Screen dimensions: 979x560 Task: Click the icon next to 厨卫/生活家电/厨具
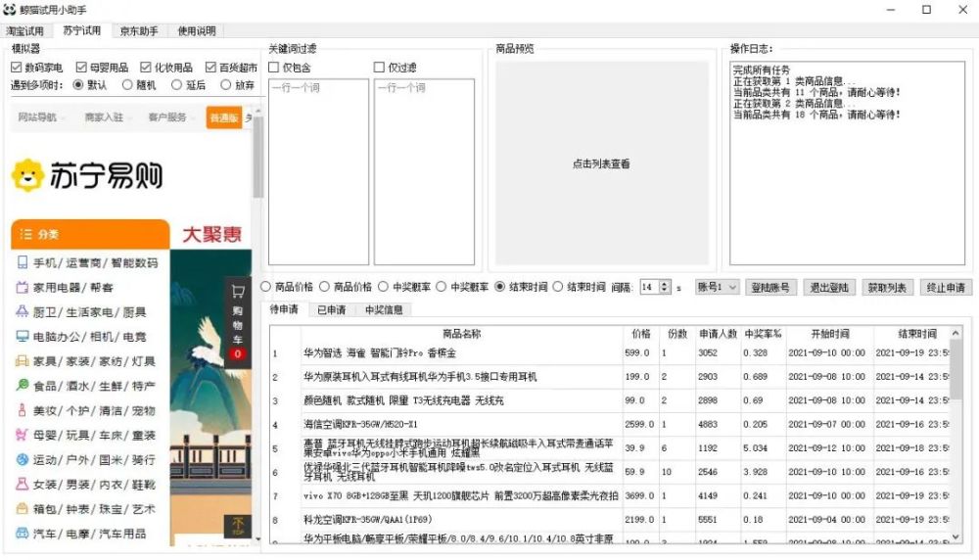(x=23, y=311)
